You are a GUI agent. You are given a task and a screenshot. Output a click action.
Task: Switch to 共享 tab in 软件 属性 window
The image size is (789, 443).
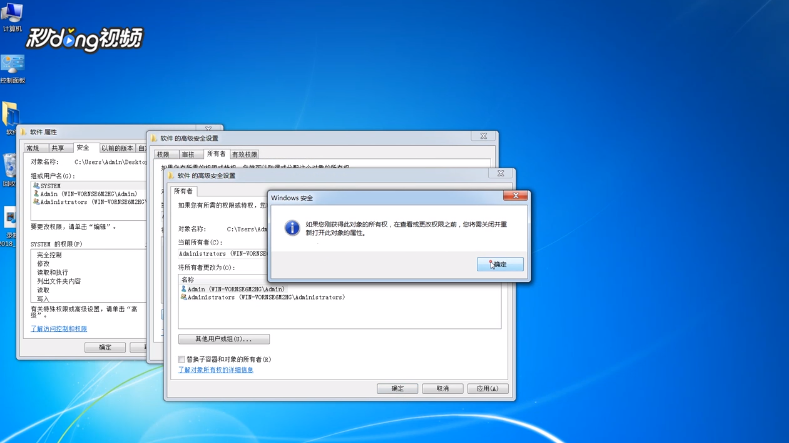58,148
